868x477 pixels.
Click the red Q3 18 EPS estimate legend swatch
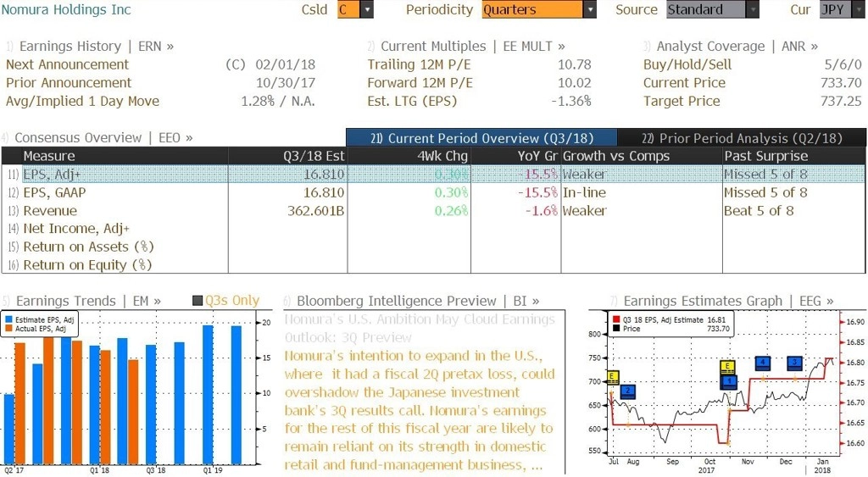tap(617, 320)
